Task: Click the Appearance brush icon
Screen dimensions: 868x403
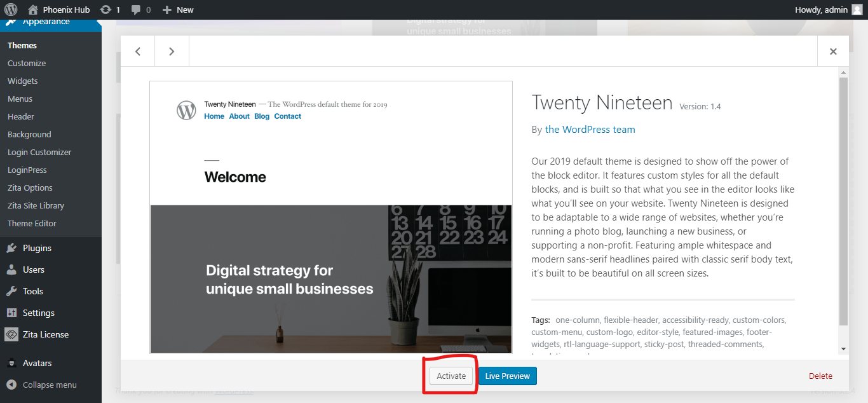Action: 11,23
